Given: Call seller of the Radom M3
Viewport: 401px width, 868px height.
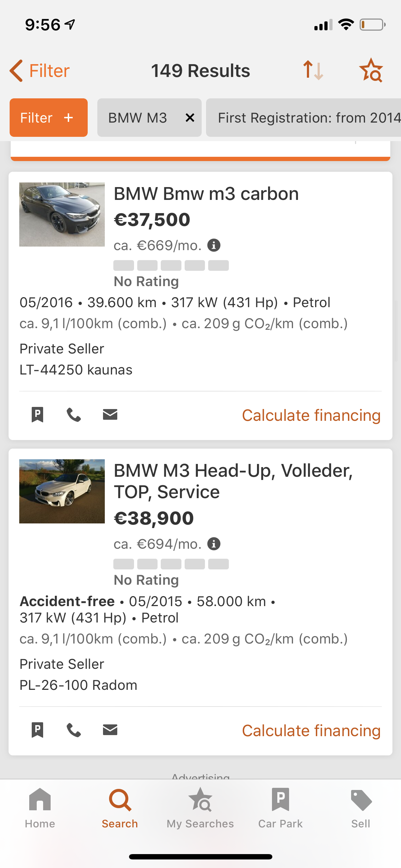Looking at the screenshot, I should pos(74,730).
